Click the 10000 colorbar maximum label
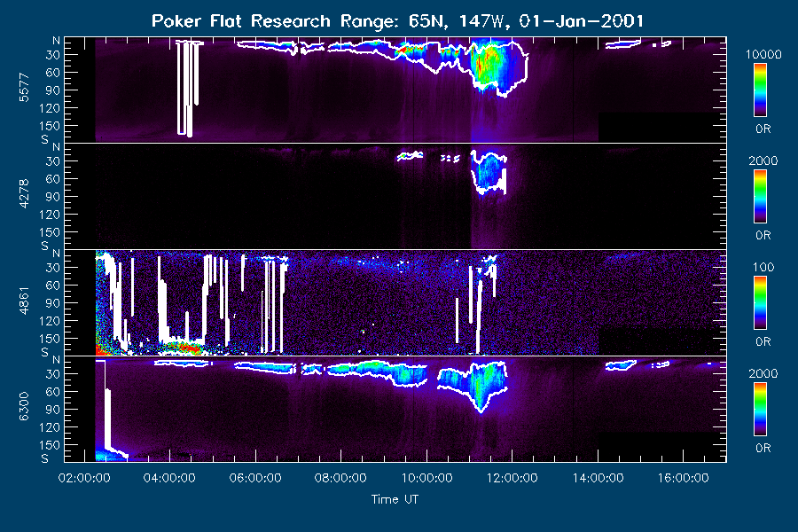Viewport: 798px width, 532px height. [763, 54]
